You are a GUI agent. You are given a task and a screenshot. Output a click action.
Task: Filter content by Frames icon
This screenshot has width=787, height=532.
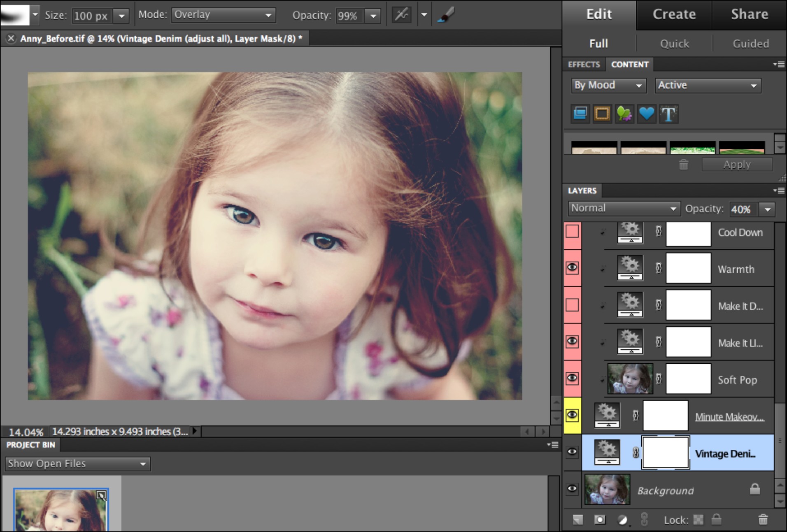point(602,113)
